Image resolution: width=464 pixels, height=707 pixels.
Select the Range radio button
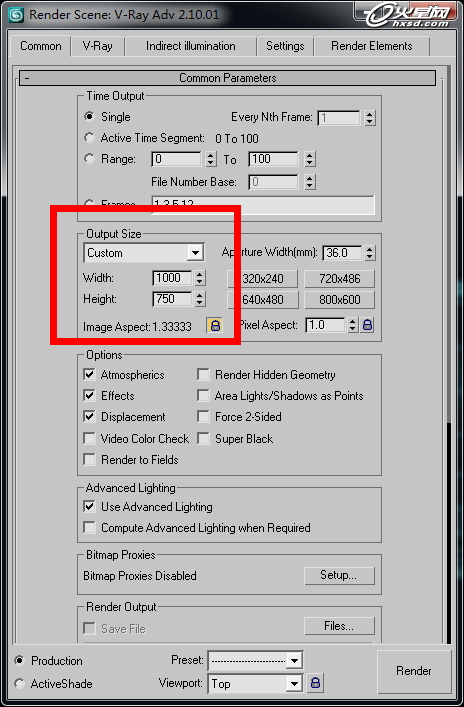(89, 159)
